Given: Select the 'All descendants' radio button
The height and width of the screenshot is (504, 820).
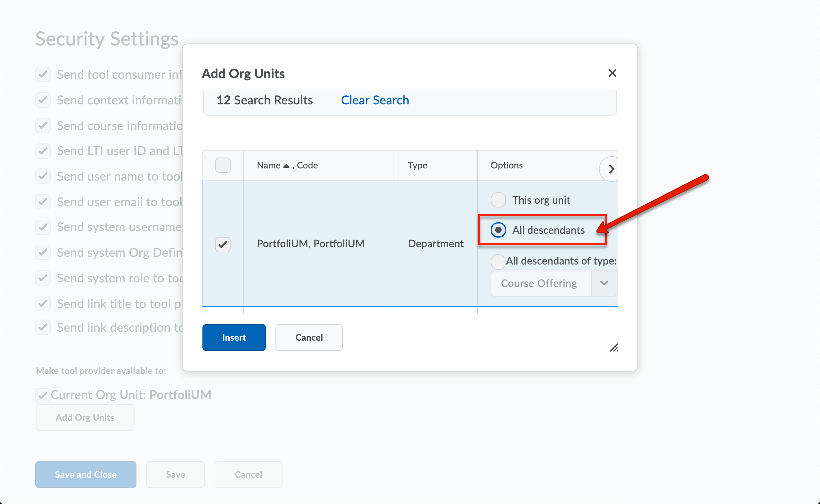Looking at the screenshot, I should 498,230.
